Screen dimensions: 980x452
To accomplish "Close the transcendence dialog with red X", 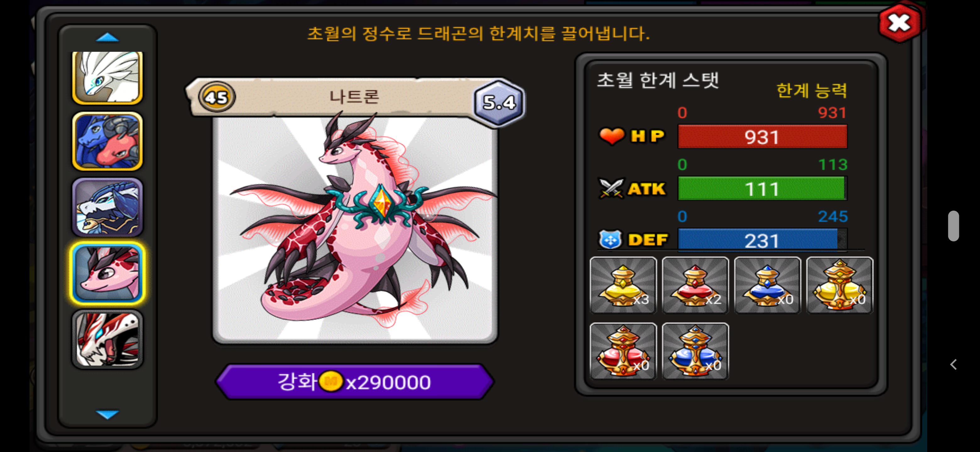I will click(x=899, y=23).
